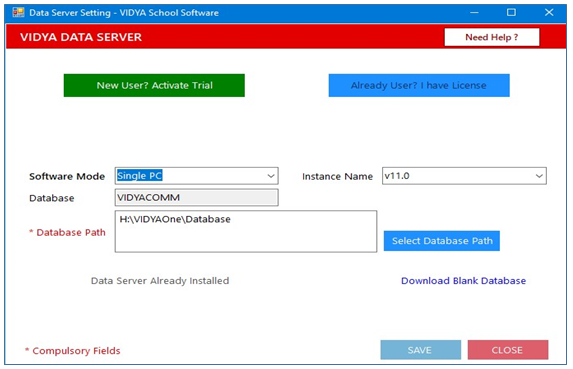Click the Database label

click(52, 198)
